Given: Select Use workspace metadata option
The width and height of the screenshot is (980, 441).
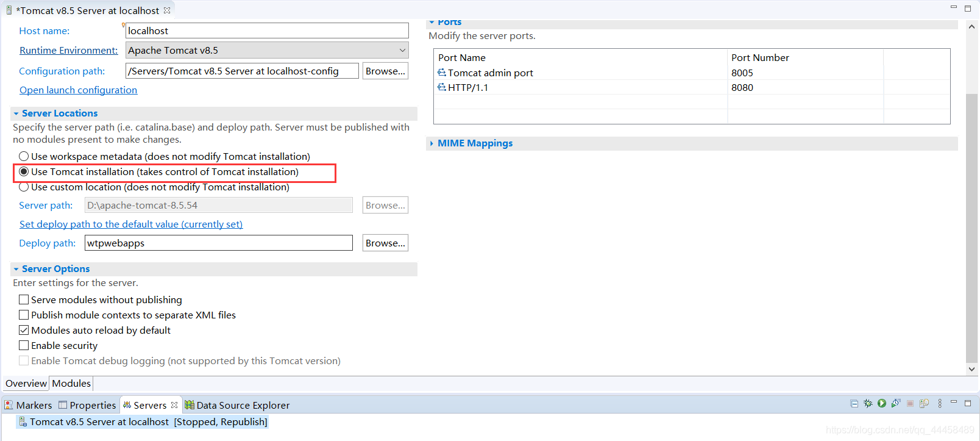Looking at the screenshot, I should pyautogui.click(x=24, y=156).
